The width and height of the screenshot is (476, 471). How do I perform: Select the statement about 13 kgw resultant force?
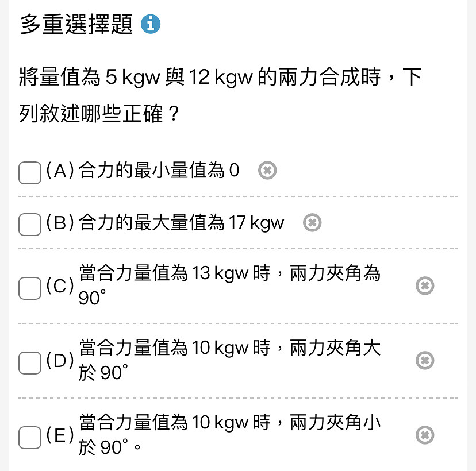229,285
